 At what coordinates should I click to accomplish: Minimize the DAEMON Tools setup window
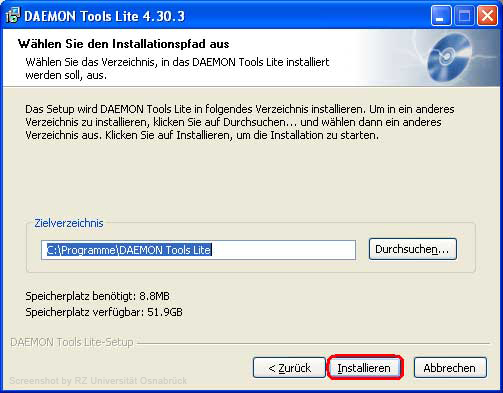pyautogui.click(x=441, y=15)
